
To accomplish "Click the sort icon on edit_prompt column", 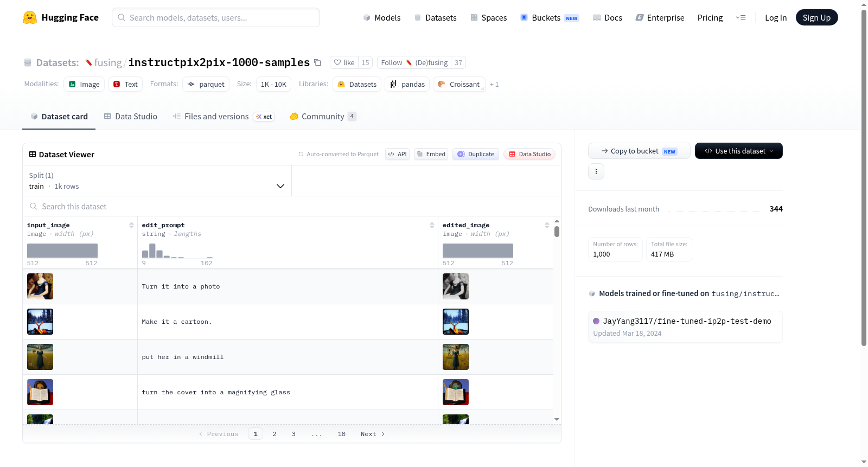I will pos(432,225).
